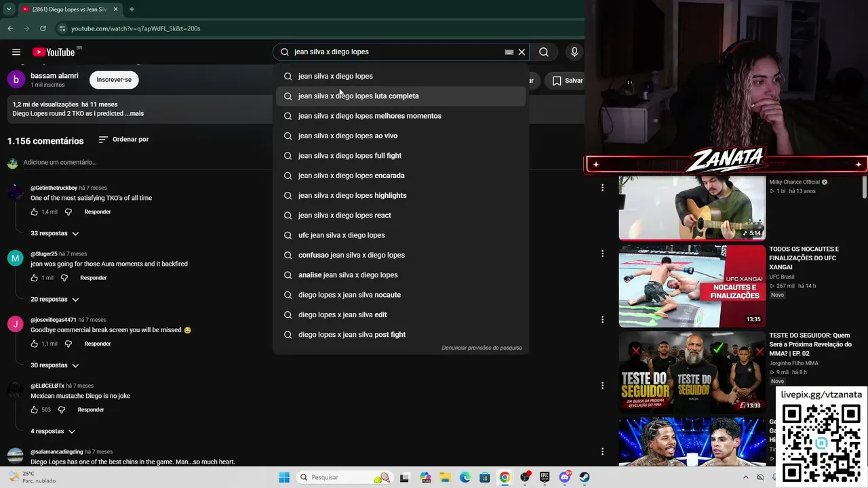Go to the YouTube home logo
The image size is (868, 488).
pos(54,52)
